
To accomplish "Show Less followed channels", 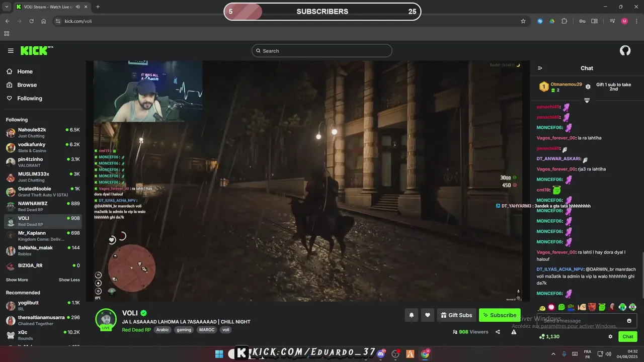I will coord(69,280).
